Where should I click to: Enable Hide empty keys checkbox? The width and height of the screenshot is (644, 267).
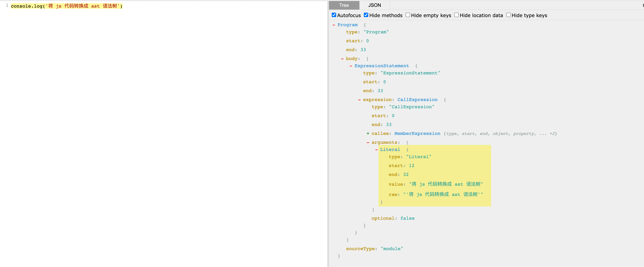[x=407, y=15]
